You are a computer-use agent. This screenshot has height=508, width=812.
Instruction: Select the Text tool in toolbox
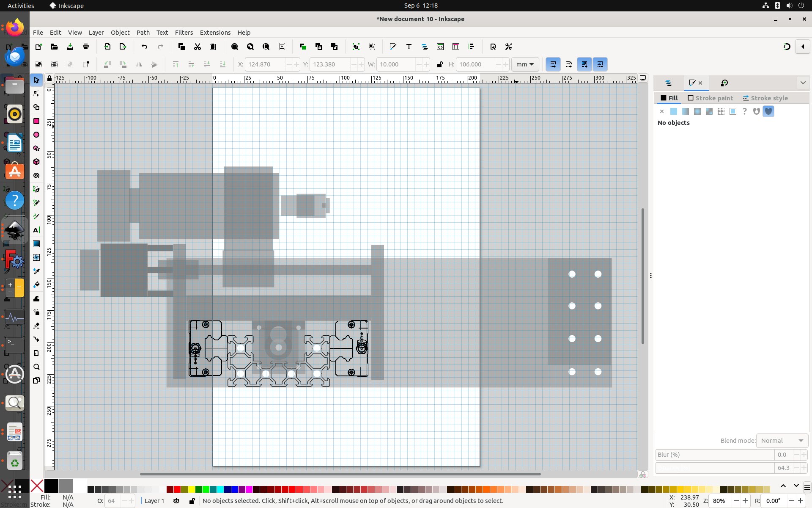coord(36,230)
